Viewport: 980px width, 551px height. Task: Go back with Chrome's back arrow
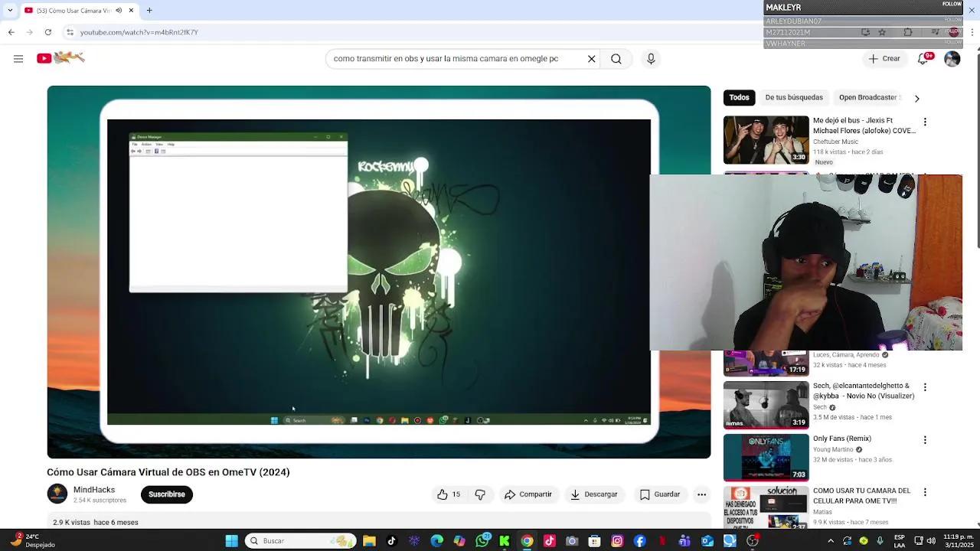pyautogui.click(x=11, y=32)
